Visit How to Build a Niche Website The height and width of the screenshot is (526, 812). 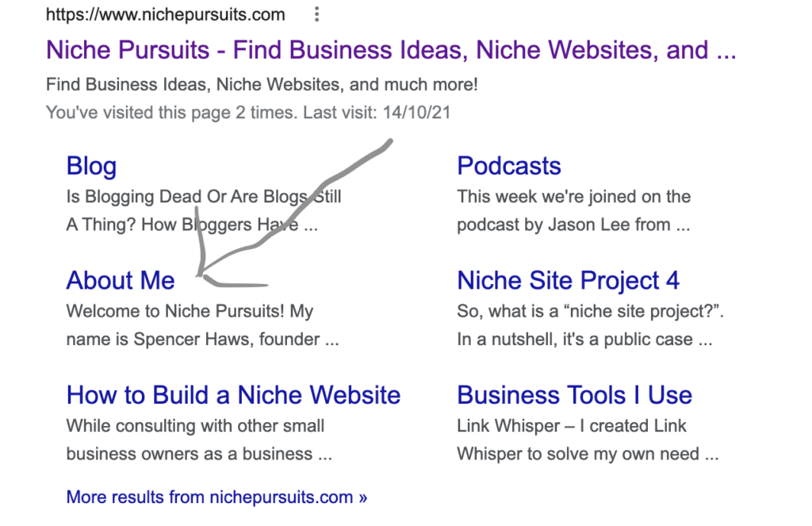[x=233, y=395]
